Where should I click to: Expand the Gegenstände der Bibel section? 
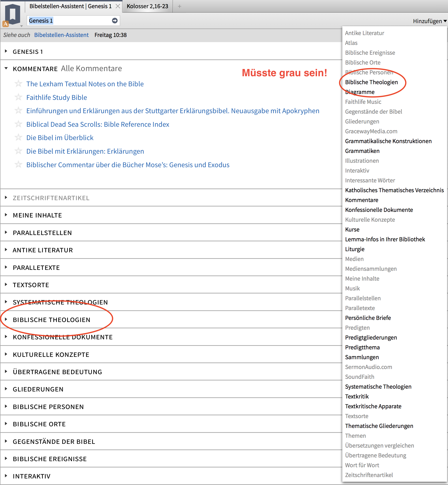[6, 441]
